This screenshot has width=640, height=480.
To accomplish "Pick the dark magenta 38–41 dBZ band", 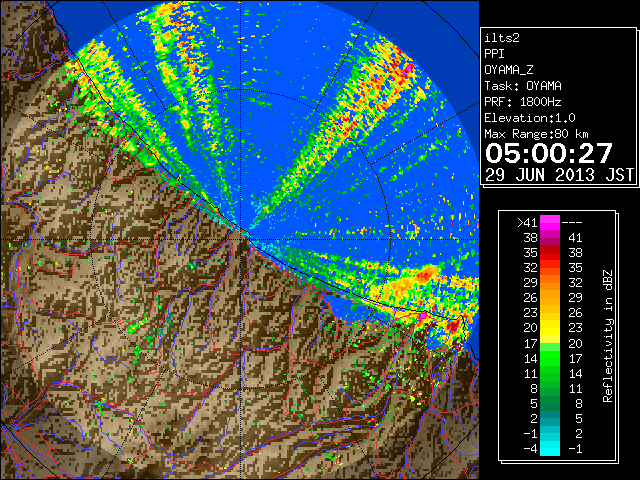I will [x=550, y=238].
